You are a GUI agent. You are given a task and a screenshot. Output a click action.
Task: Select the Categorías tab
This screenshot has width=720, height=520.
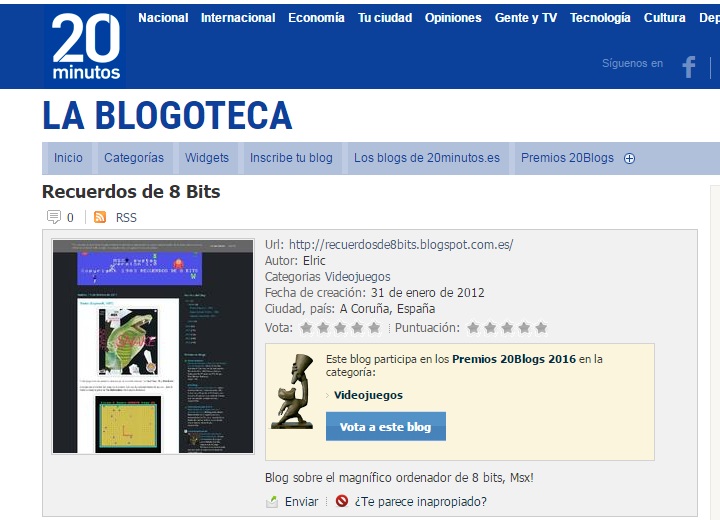[134, 158]
